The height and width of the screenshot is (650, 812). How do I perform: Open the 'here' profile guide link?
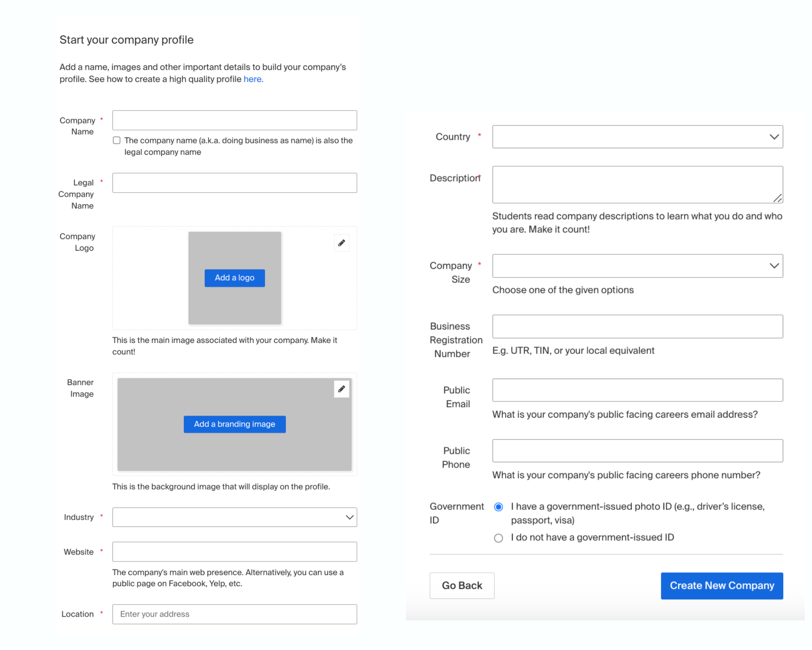point(253,79)
